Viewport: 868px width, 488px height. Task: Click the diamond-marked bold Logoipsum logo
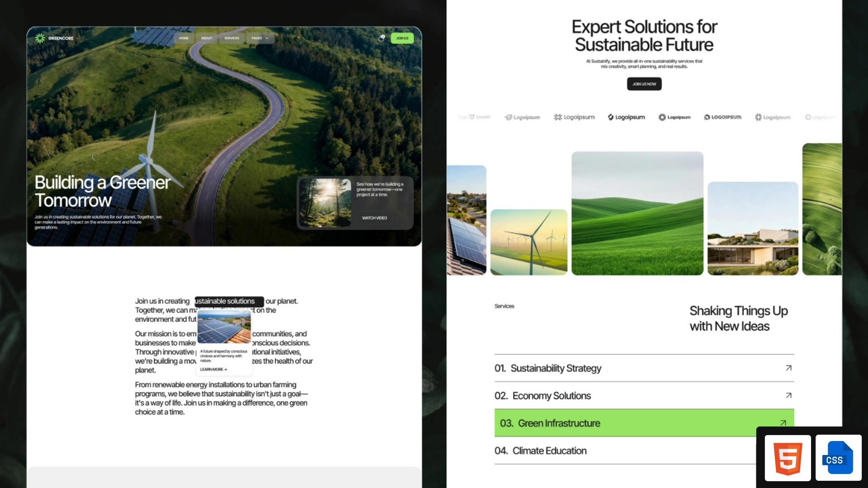626,117
